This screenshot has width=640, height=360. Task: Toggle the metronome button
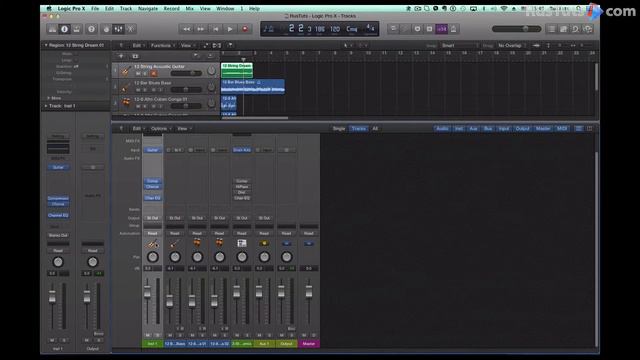[x=453, y=29]
